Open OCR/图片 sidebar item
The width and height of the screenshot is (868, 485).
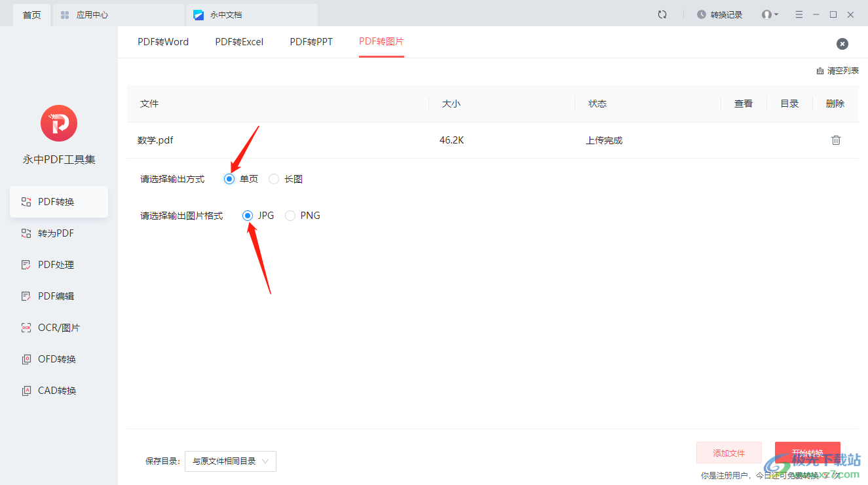(x=59, y=328)
